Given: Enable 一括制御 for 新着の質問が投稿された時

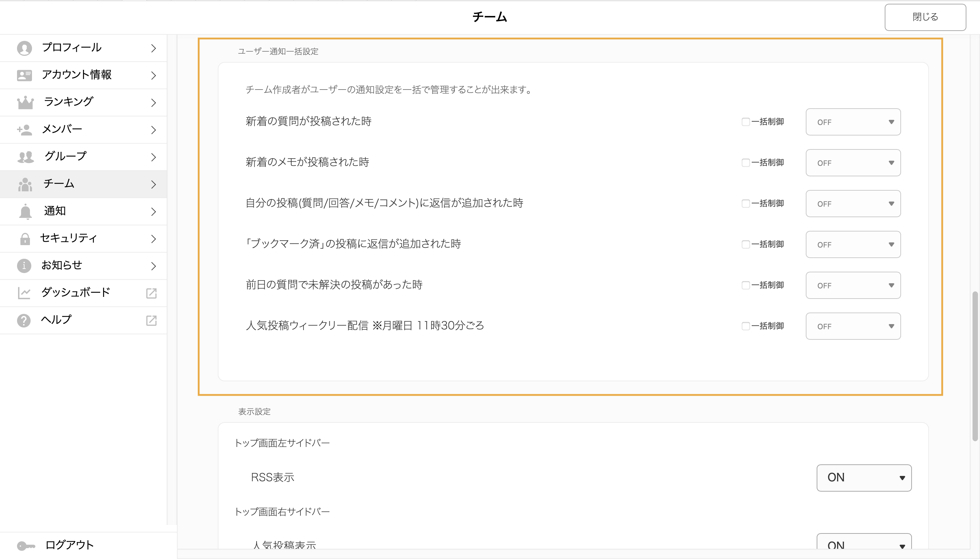Looking at the screenshot, I should pos(746,122).
